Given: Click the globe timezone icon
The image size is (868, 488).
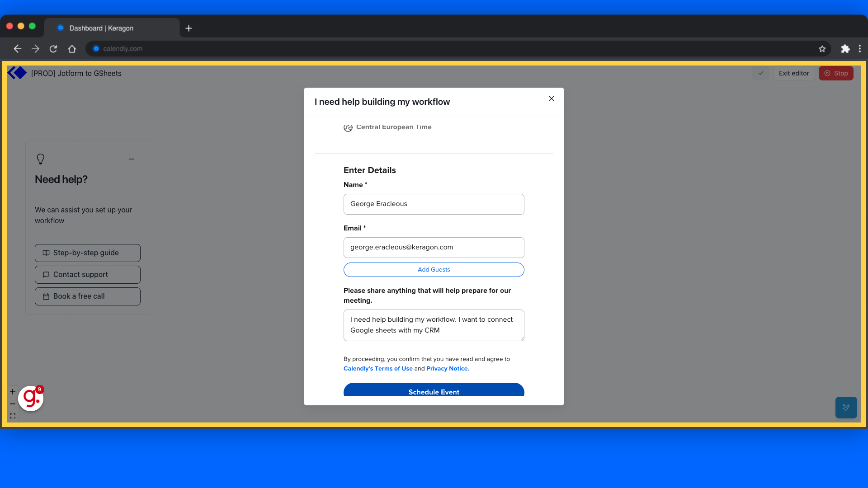Looking at the screenshot, I should point(348,128).
